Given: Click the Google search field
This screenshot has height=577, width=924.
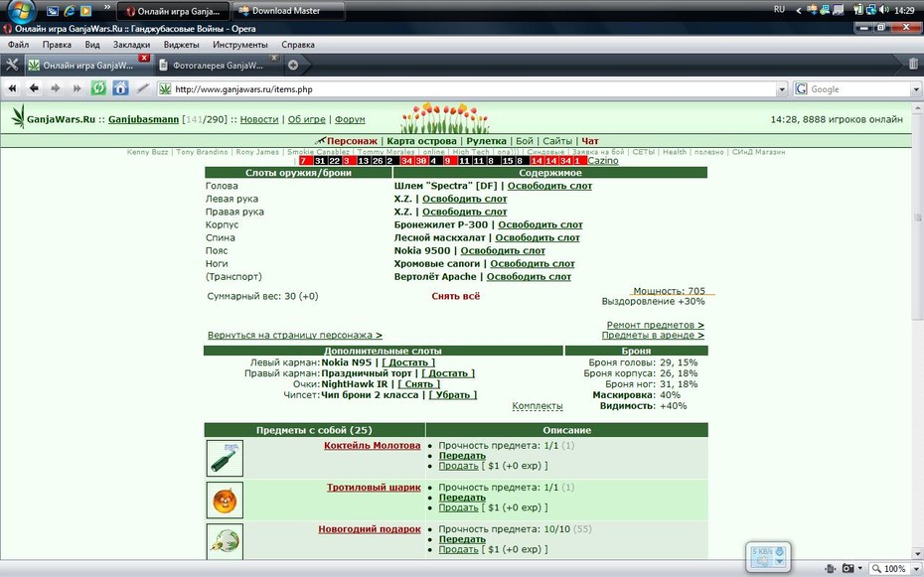Looking at the screenshot, I should pyautogui.click(x=859, y=89).
